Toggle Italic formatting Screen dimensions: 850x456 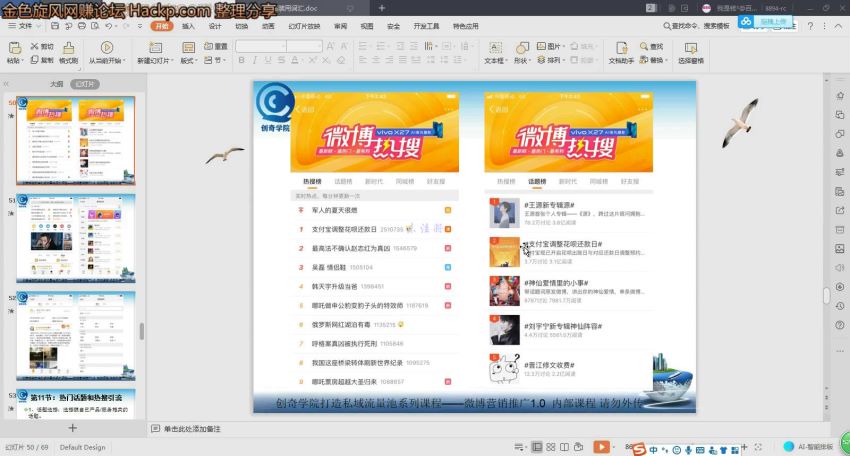pos(254,60)
